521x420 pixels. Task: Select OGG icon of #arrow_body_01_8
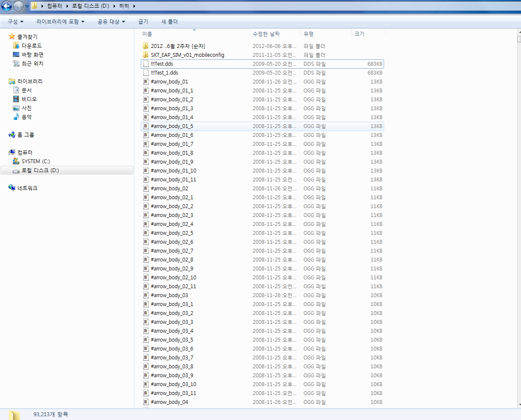pos(146,153)
